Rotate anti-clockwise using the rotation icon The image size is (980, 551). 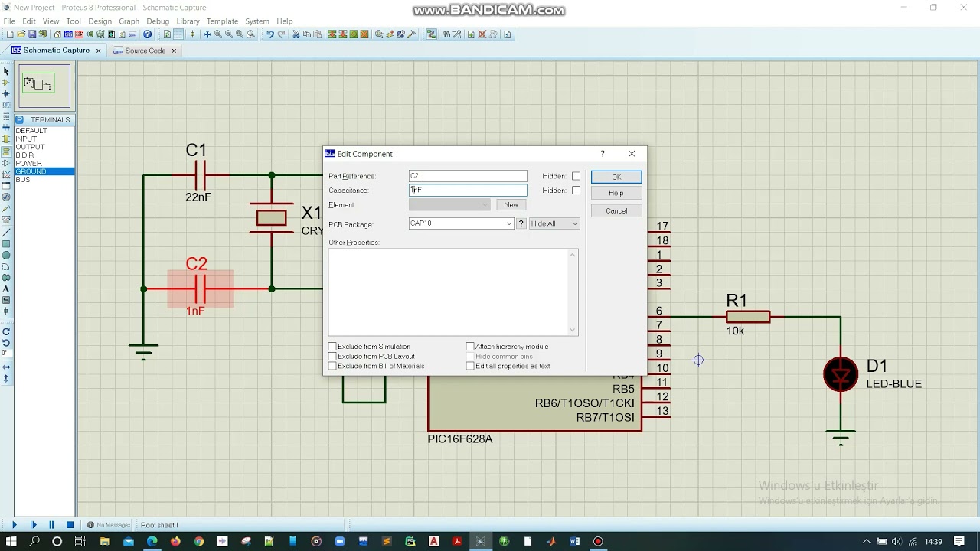coord(6,342)
